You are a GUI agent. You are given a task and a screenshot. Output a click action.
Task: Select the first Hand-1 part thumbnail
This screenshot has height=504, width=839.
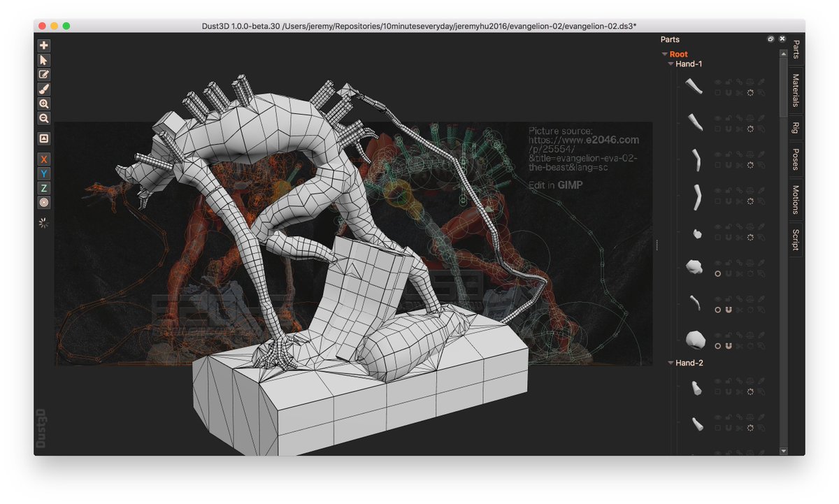694,86
